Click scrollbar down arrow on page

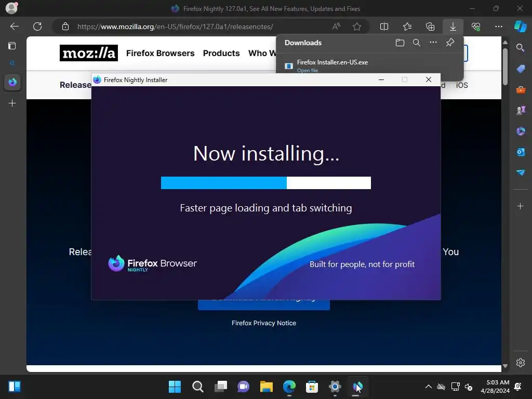pos(505,366)
